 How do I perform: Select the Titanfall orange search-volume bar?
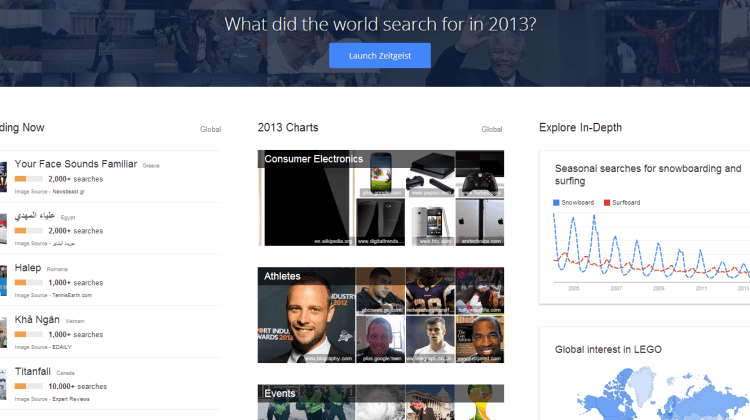(28, 386)
